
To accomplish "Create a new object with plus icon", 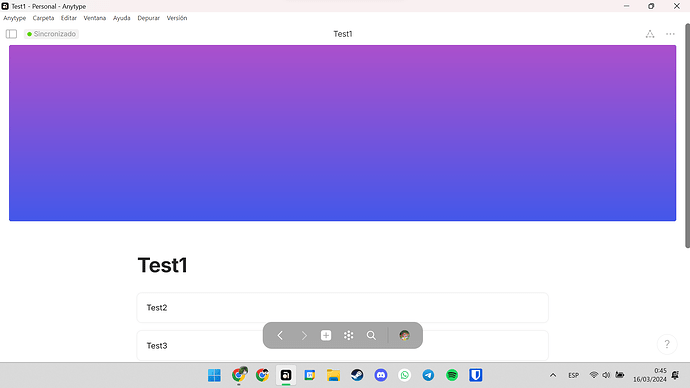I will point(326,335).
